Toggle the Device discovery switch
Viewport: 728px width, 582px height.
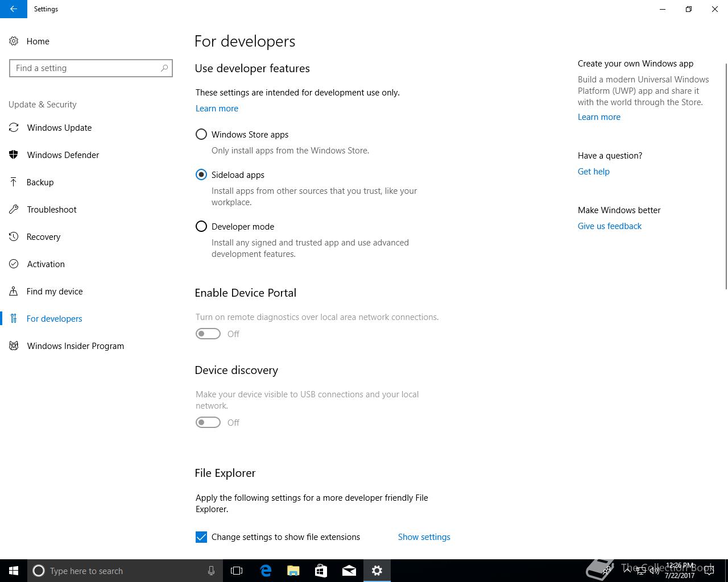click(208, 423)
